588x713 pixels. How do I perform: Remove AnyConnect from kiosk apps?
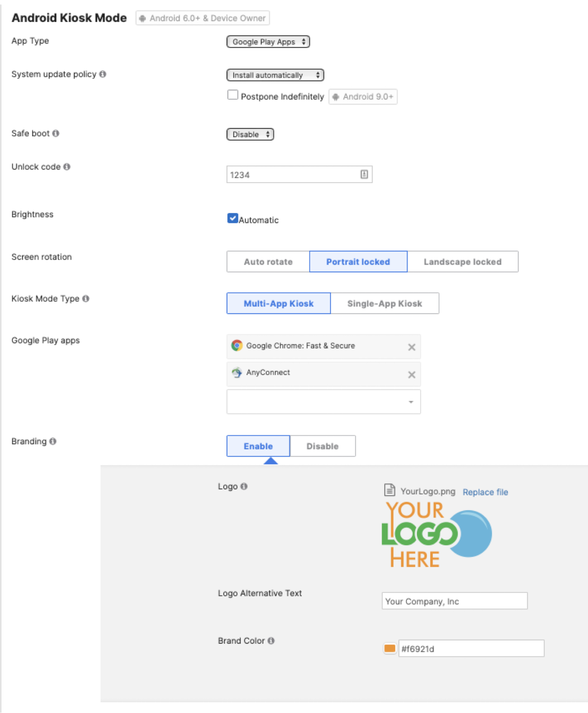coord(411,375)
